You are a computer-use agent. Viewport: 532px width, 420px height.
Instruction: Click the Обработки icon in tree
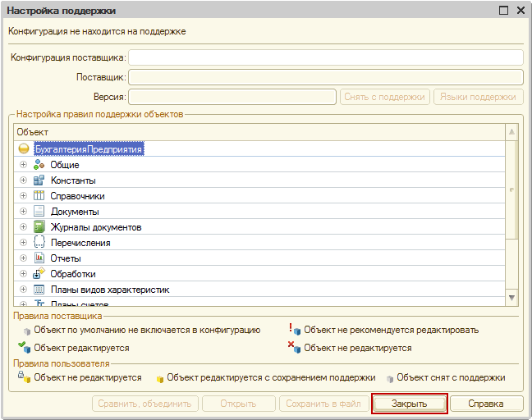tap(39, 274)
